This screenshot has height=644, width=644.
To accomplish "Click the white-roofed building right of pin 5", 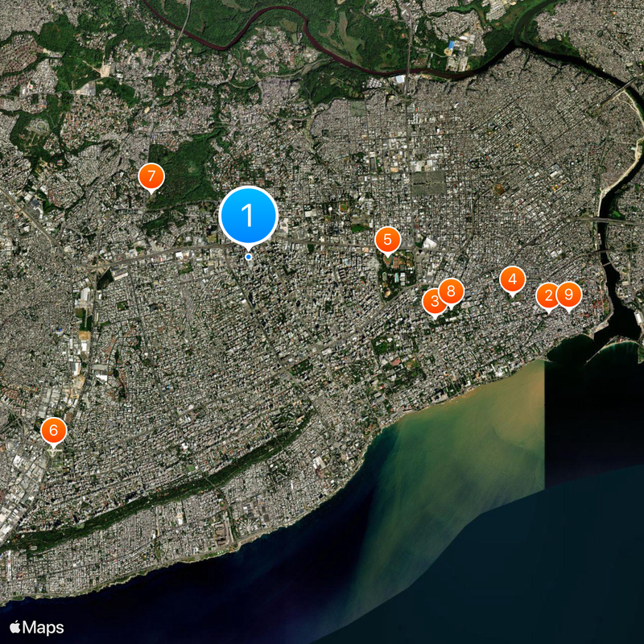I will click(x=430, y=242).
